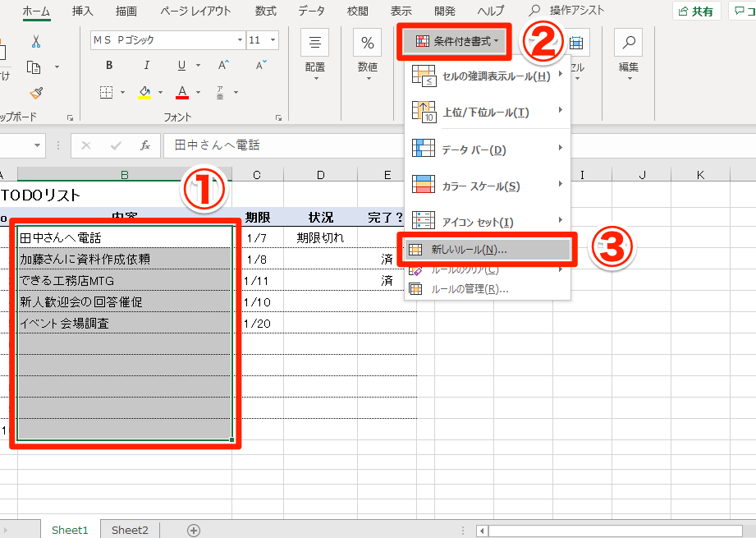Click the New Sheet plus icon
Viewport: 756px width, 538px height.
[x=194, y=530]
